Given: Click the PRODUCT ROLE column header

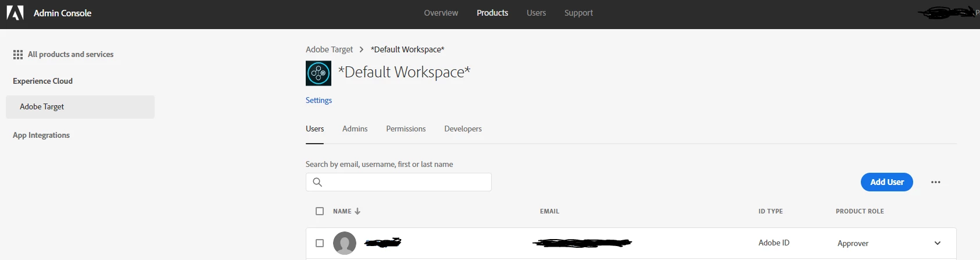Looking at the screenshot, I should point(860,211).
